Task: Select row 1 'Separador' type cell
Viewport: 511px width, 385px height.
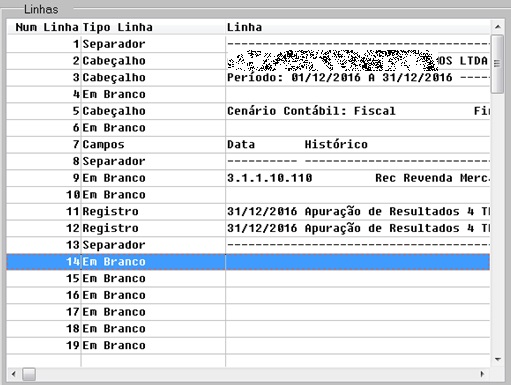Action: click(153, 44)
